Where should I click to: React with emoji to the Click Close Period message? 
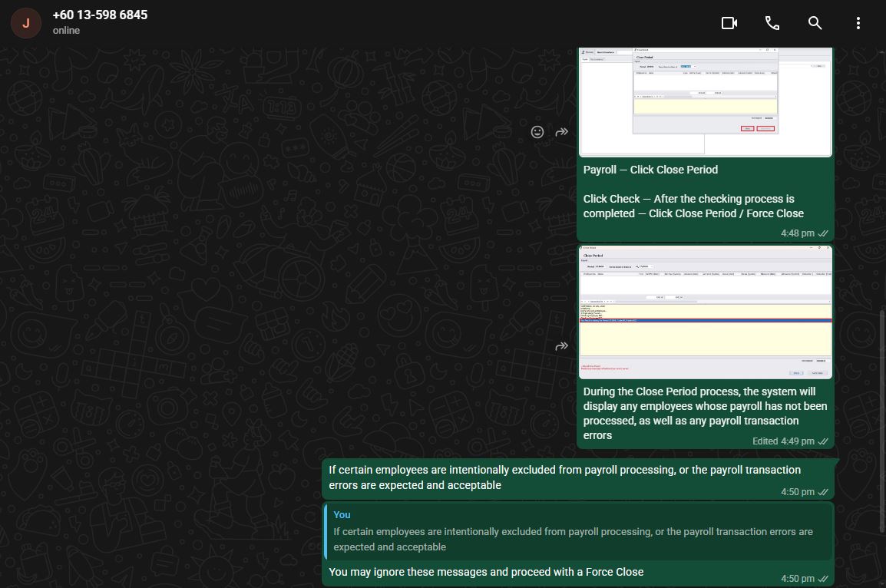pyautogui.click(x=537, y=131)
